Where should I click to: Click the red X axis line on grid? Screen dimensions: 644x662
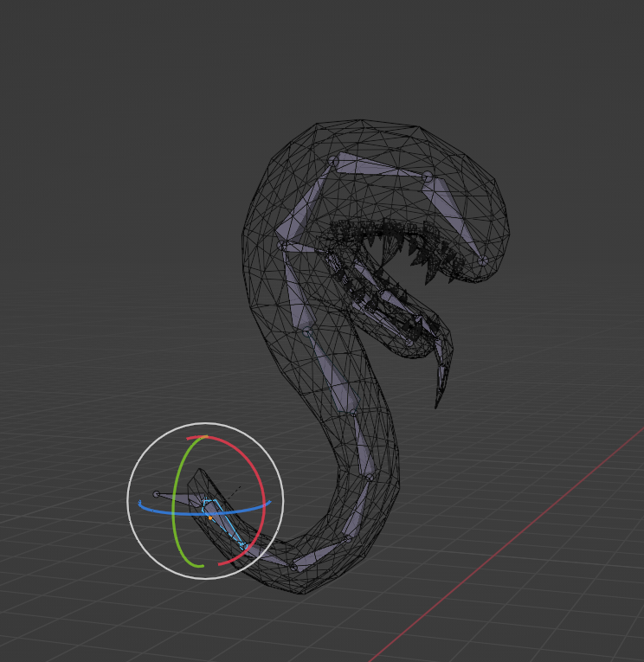click(506, 544)
